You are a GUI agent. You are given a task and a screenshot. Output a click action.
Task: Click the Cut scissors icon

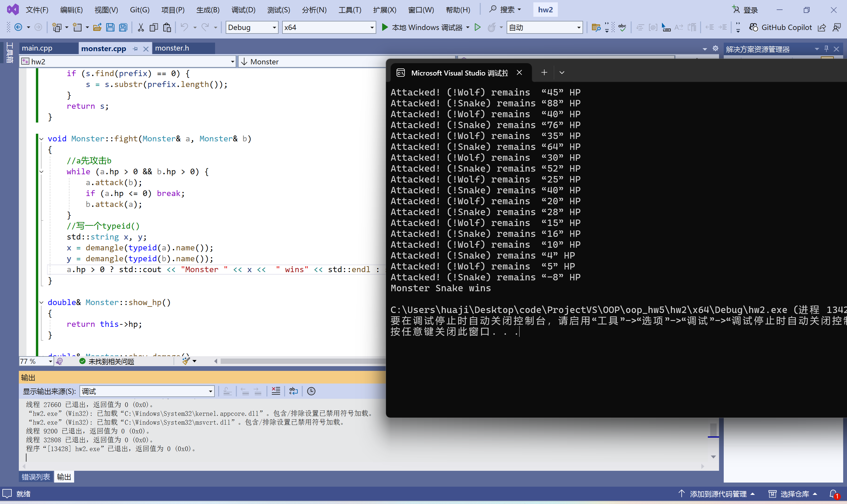[x=140, y=28]
